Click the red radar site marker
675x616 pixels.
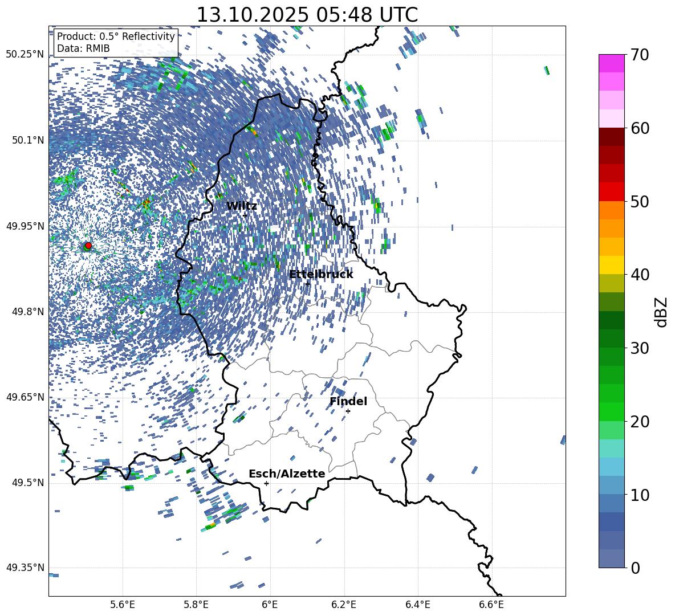(88, 245)
